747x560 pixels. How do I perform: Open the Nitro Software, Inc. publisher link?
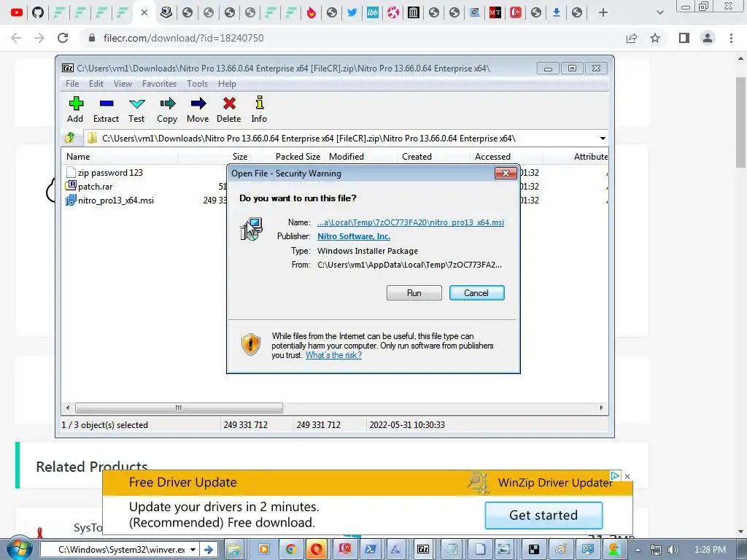coord(354,236)
